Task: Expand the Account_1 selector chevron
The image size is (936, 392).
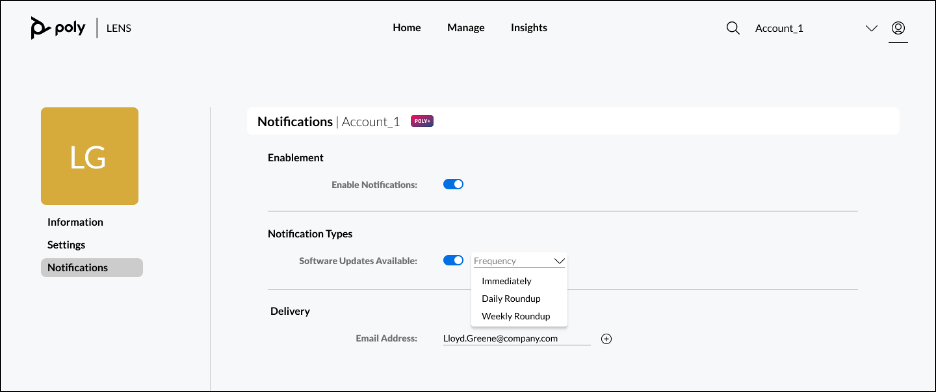Action: coord(872,28)
